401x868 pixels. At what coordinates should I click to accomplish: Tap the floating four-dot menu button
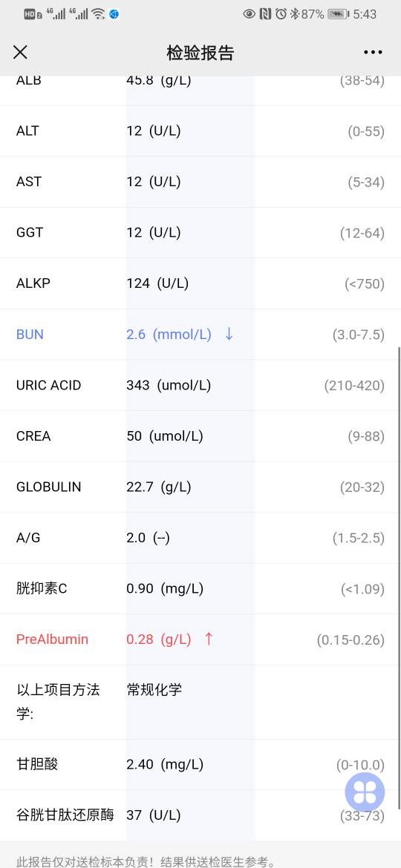tap(365, 793)
